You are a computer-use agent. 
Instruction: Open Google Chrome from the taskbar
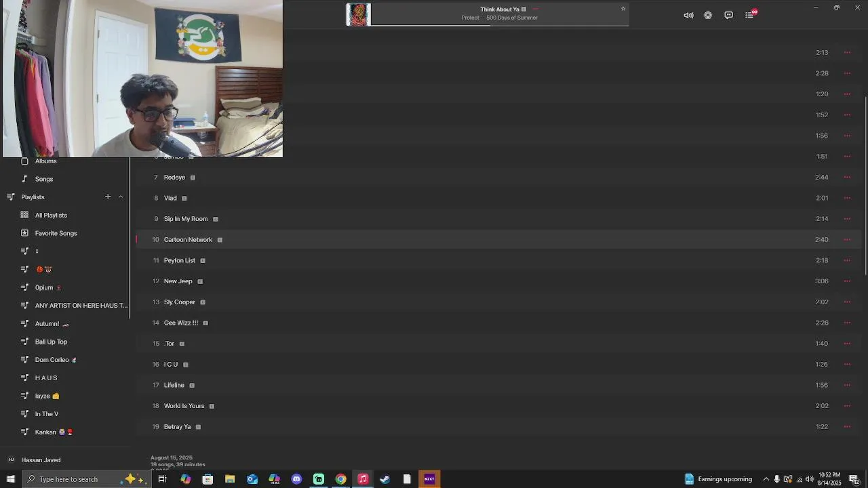tap(340, 479)
